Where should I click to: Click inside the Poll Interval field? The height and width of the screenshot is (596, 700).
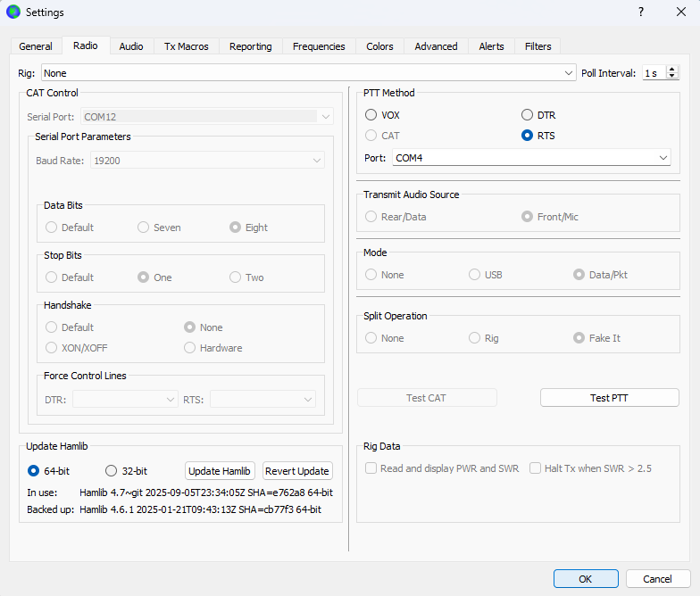(653, 73)
